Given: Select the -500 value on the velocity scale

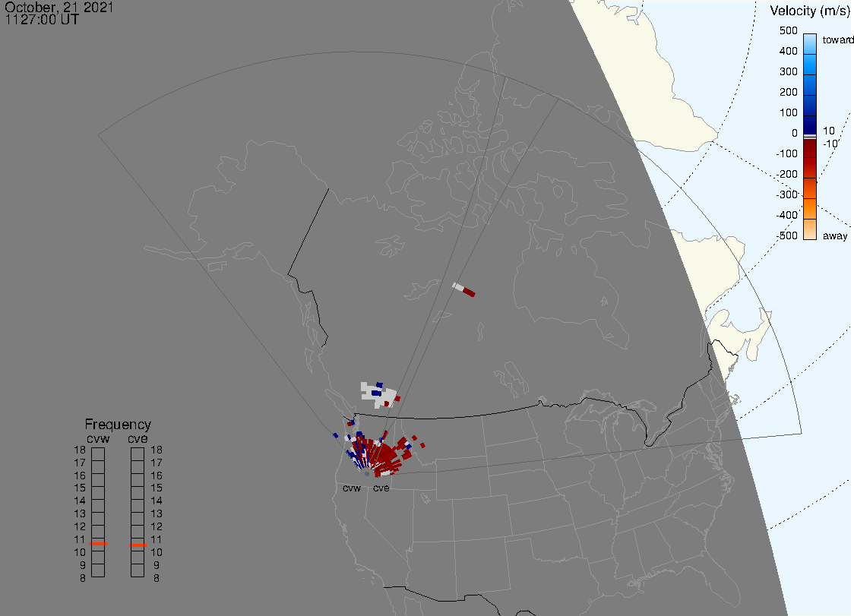Looking at the screenshot, I should pos(786,235).
